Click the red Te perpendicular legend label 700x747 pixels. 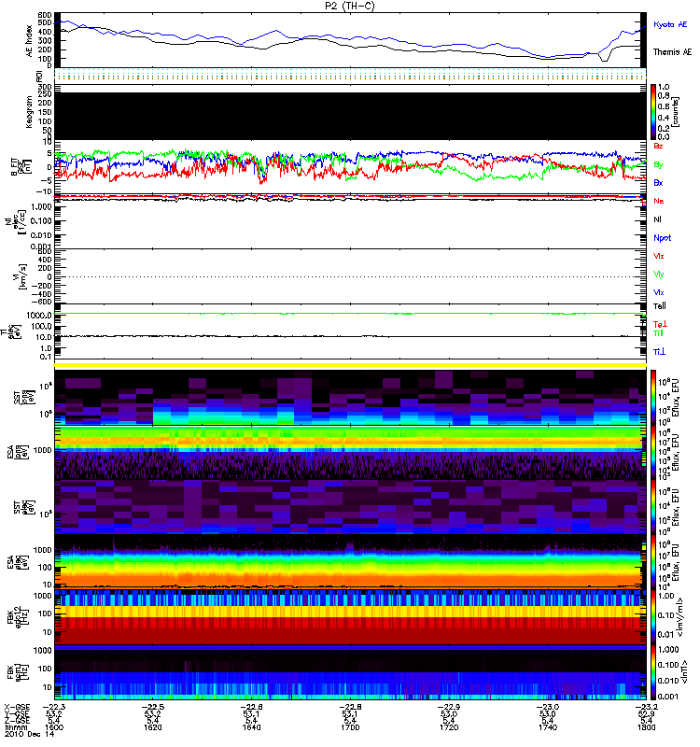pyautogui.click(x=660, y=324)
